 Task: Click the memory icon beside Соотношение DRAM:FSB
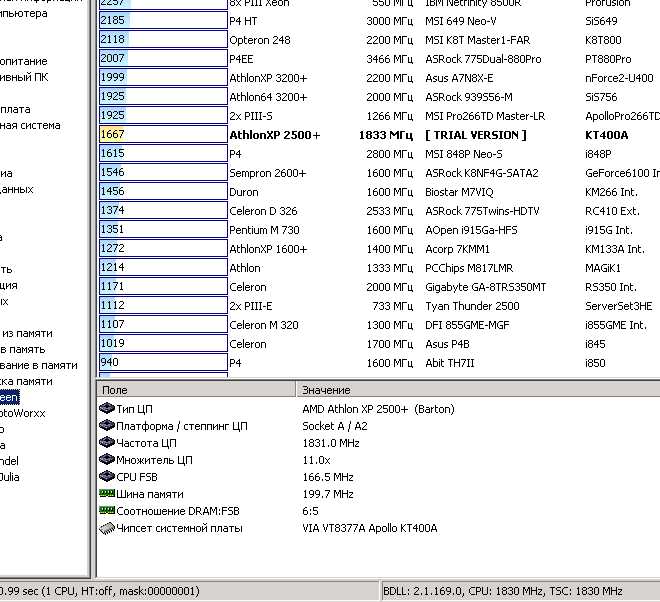click(x=107, y=510)
